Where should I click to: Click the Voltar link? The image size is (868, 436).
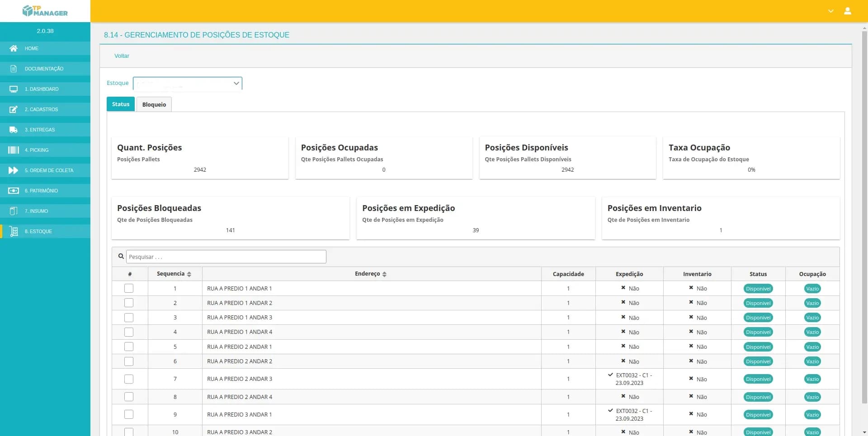[122, 56]
